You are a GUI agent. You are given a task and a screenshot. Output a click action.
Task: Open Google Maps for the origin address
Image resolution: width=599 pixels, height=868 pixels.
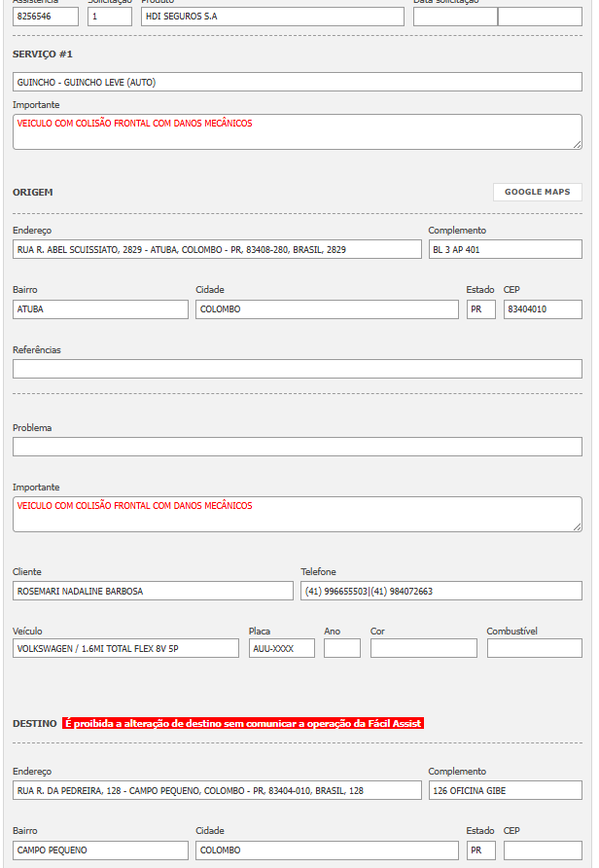pos(537,192)
